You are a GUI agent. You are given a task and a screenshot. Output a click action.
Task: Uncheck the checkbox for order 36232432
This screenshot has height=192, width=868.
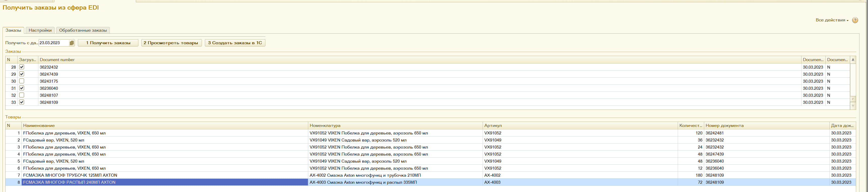22,67
